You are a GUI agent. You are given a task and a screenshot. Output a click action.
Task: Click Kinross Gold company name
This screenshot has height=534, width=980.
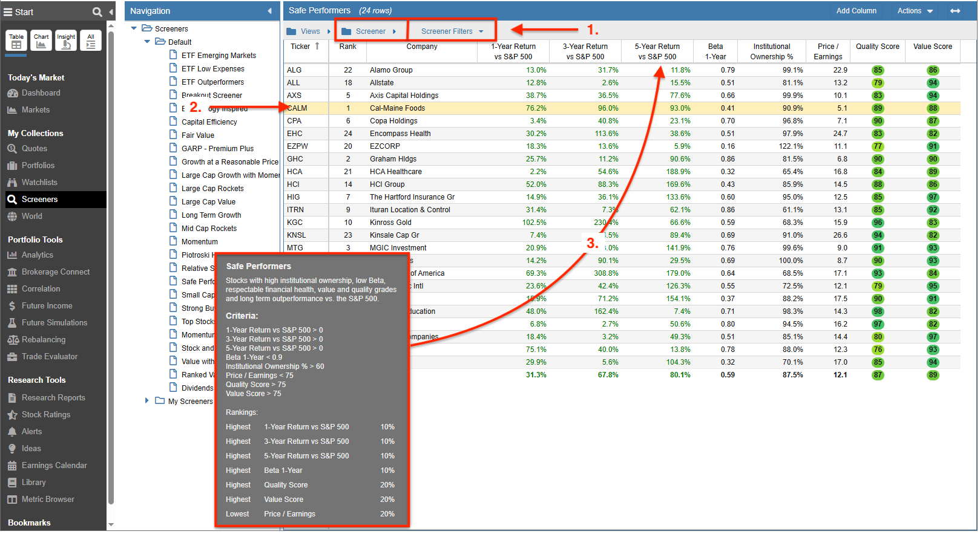click(x=391, y=223)
